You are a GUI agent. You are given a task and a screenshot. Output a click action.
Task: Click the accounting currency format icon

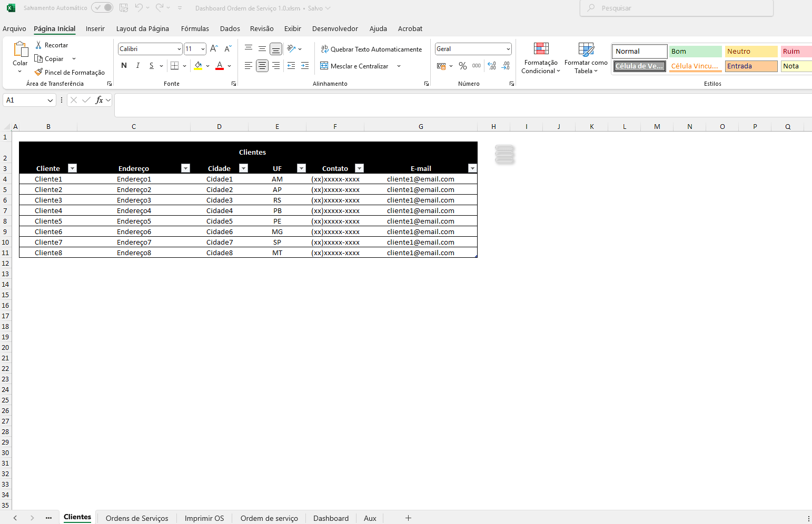tap(441, 66)
